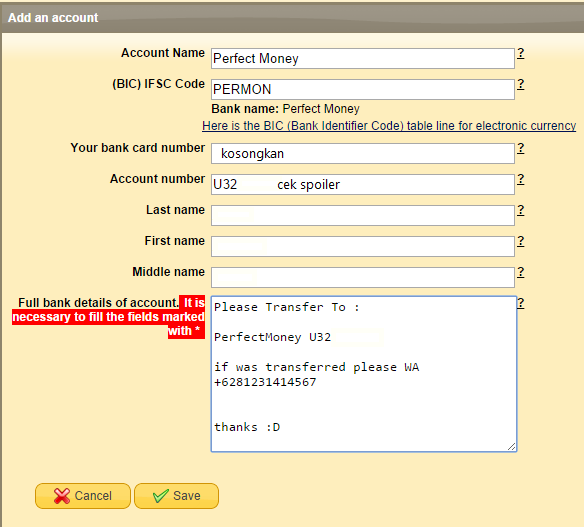
Task: Show help for Your bank card number
Action: click(521, 148)
